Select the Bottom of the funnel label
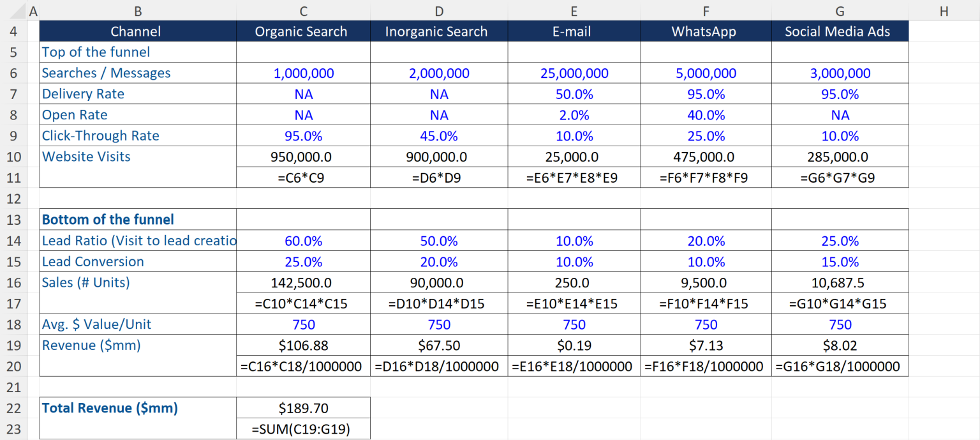This screenshot has height=440, width=980. click(108, 219)
